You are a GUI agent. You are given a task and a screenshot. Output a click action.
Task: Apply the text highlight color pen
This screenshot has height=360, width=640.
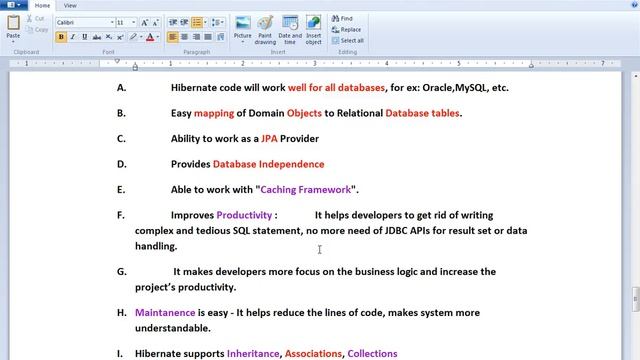tap(133, 37)
